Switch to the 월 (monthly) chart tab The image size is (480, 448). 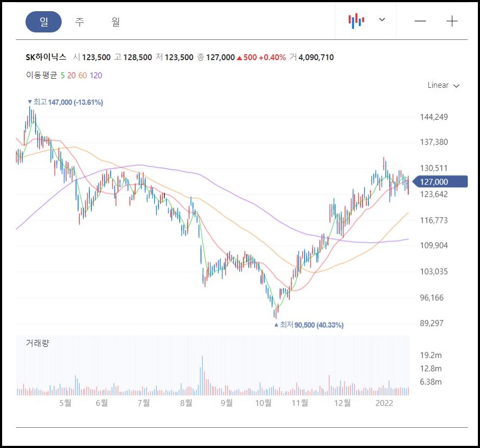click(115, 22)
